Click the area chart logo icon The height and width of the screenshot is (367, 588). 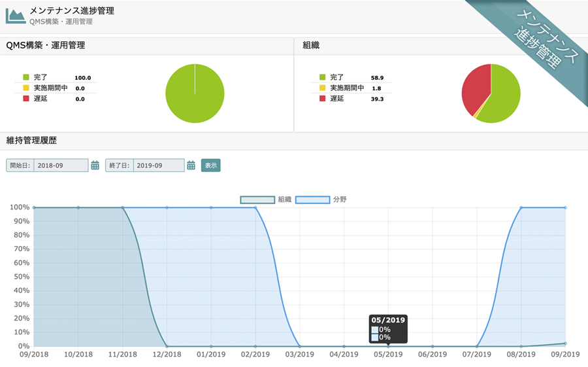[16, 16]
